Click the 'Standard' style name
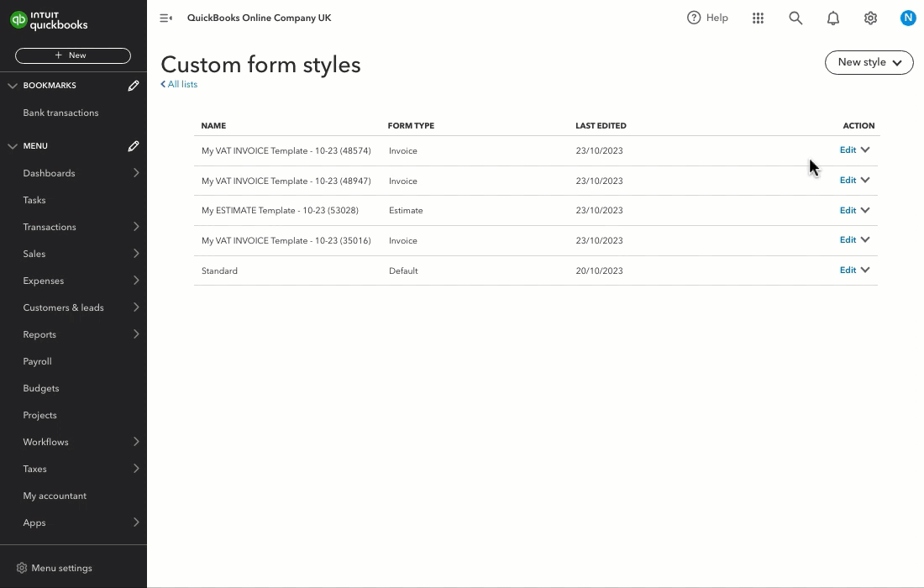This screenshot has height=588, width=924. point(219,271)
